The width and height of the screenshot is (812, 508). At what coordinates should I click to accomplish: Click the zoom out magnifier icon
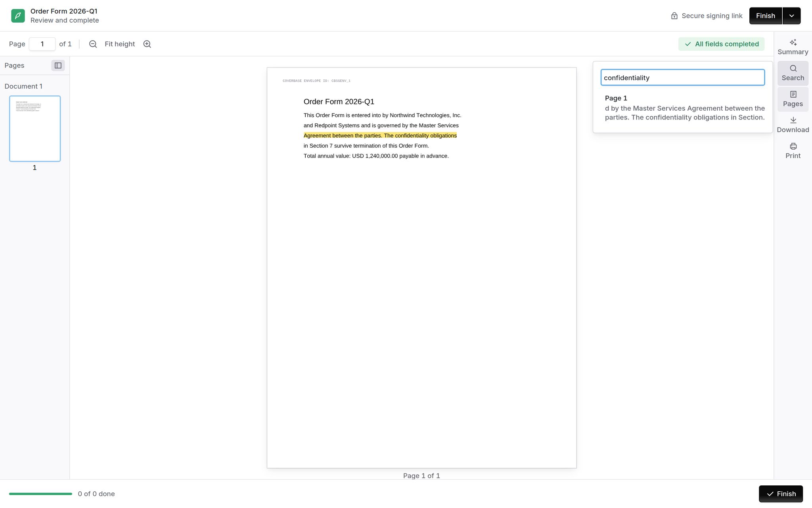click(93, 44)
